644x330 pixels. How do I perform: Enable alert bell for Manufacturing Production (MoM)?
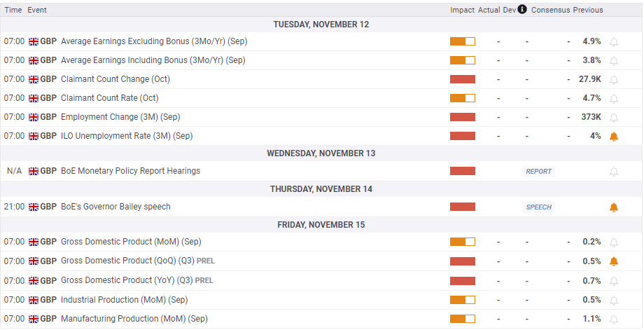pyautogui.click(x=614, y=319)
